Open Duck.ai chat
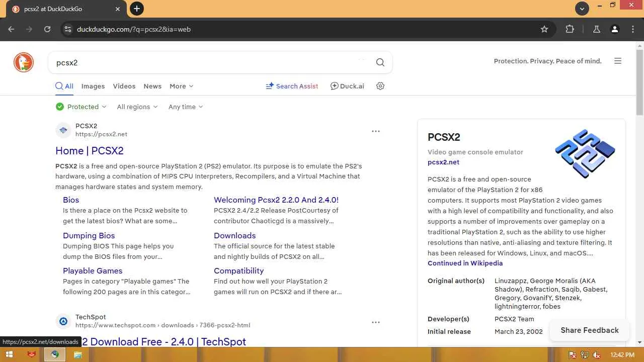This screenshot has height=362, width=644. point(347,86)
